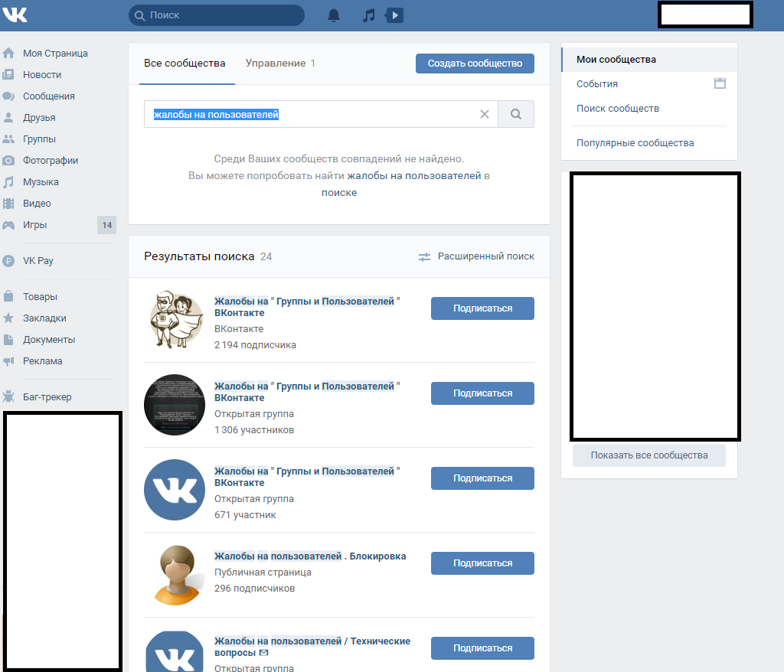This screenshot has height=672, width=784.
Task: Open title of group with 1 306 участников
Action: pyautogui.click(x=307, y=392)
